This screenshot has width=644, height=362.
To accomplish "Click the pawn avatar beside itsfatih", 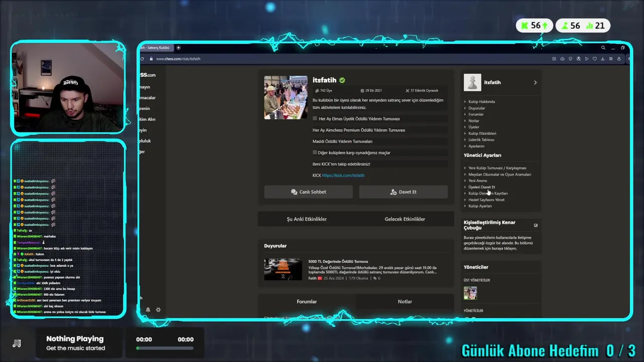I will (x=472, y=82).
